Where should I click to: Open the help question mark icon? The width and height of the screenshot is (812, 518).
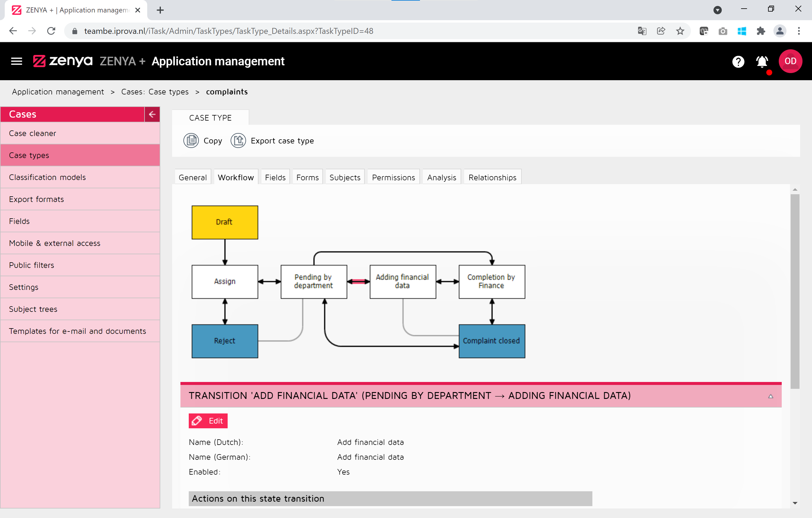[x=738, y=61]
